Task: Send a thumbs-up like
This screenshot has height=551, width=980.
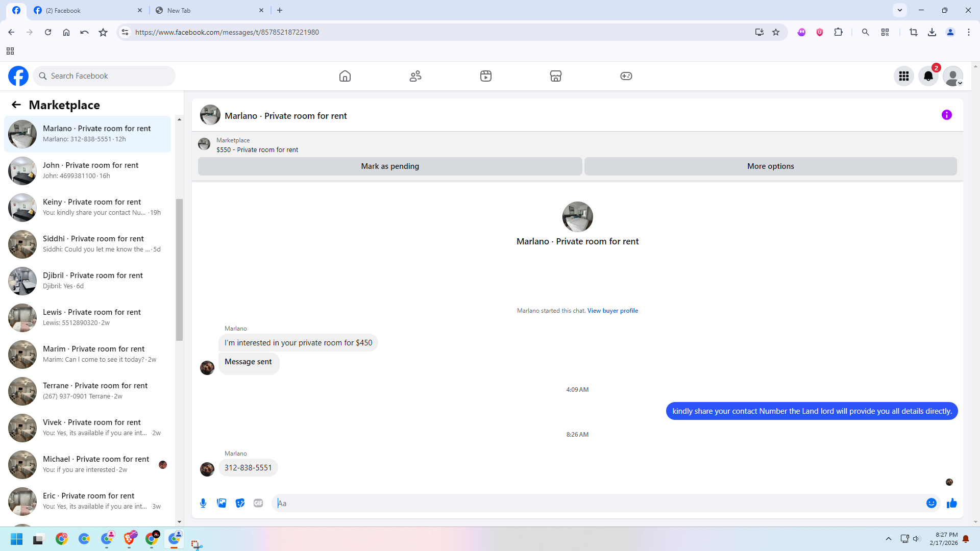Action: tap(951, 503)
